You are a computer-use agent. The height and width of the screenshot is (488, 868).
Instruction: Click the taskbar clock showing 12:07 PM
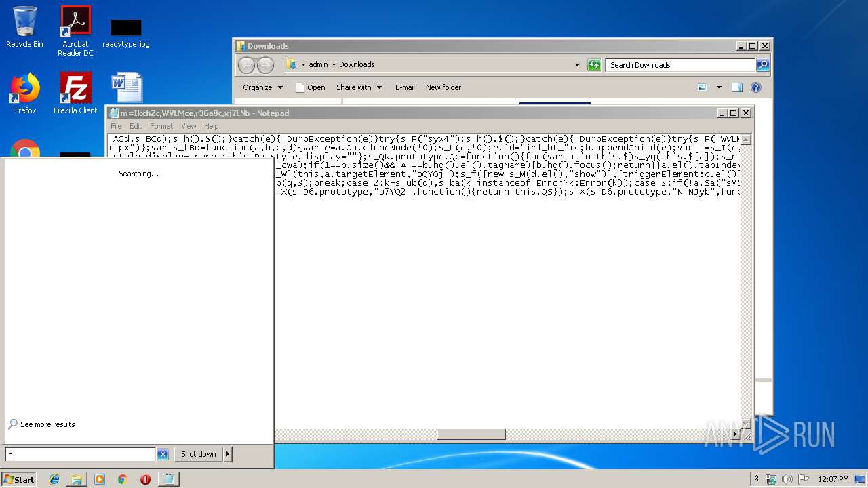tap(833, 479)
